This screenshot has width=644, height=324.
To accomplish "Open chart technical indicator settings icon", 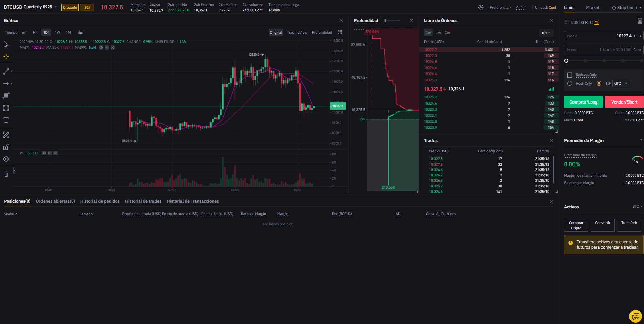I will click(80, 32).
